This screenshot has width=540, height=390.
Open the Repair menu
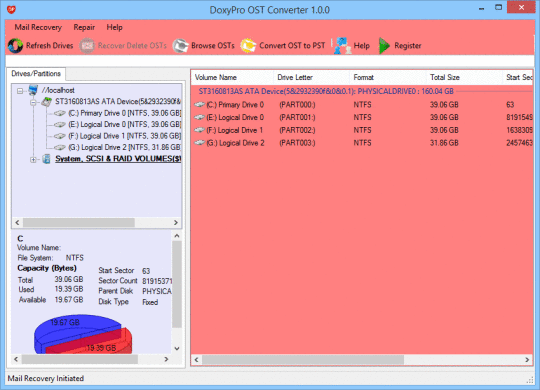[x=84, y=27]
